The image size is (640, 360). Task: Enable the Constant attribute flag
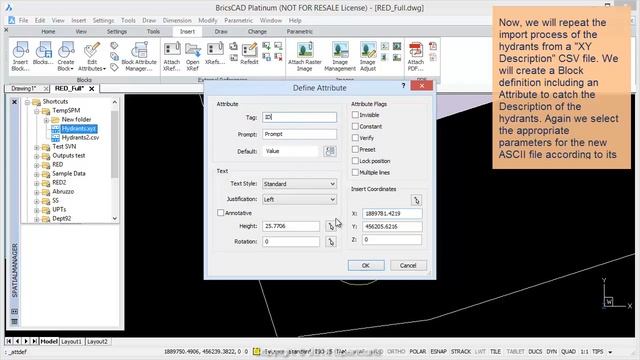click(355, 127)
